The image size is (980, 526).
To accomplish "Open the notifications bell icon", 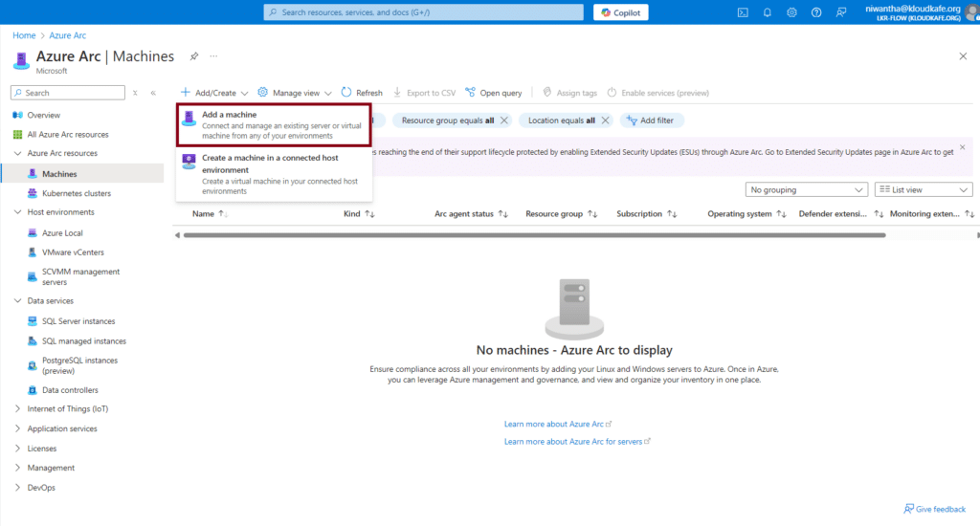I will 768,12.
